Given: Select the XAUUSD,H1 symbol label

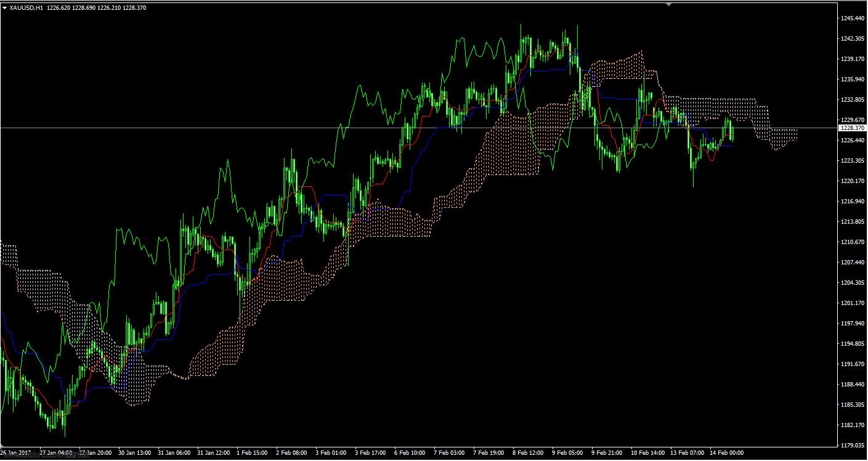Looking at the screenshot, I should click(x=26, y=8).
